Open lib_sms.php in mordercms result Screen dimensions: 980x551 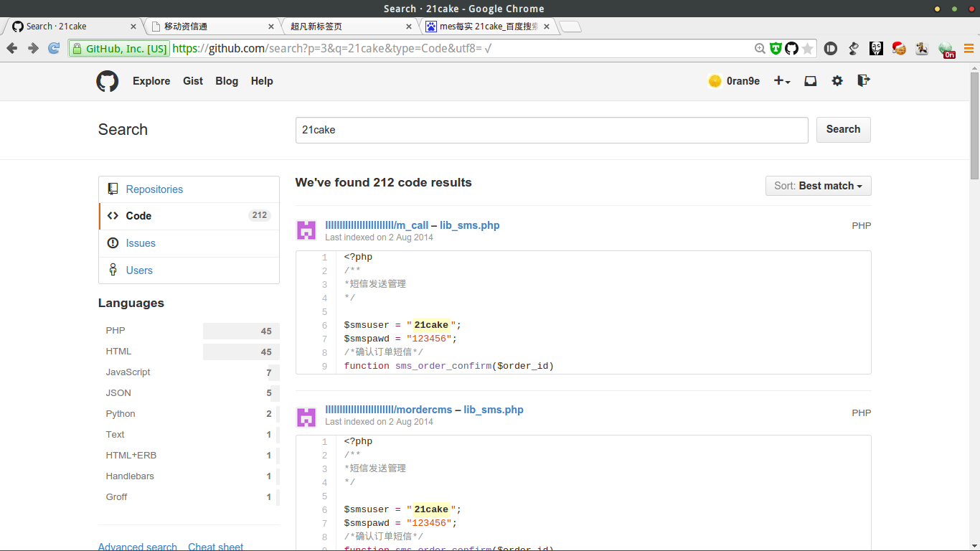[494, 410]
